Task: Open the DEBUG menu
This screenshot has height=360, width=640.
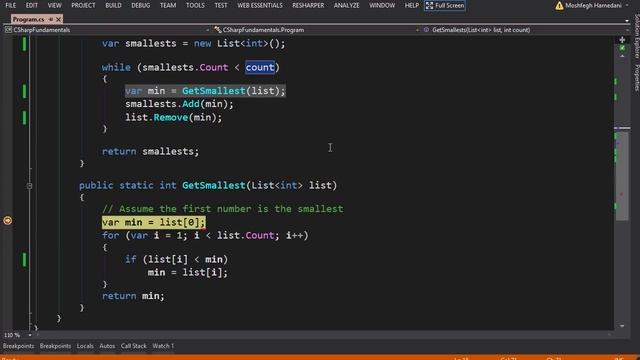Action: coord(141,5)
